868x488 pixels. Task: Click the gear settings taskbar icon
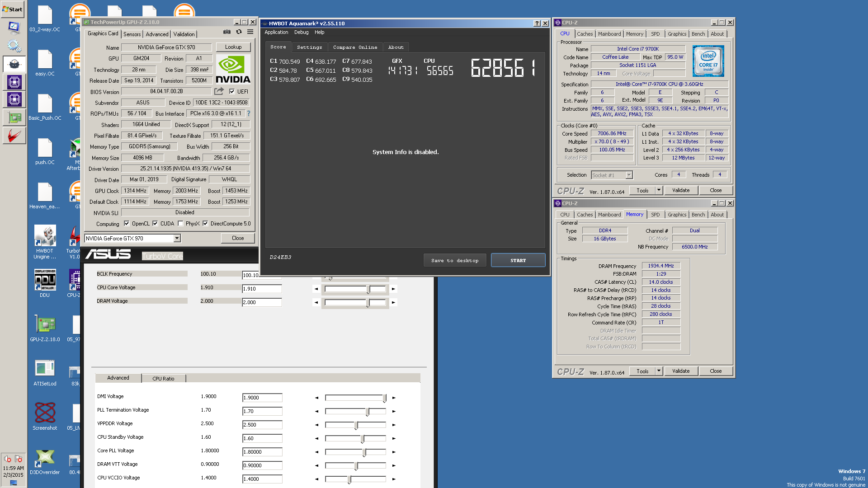point(14,46)
